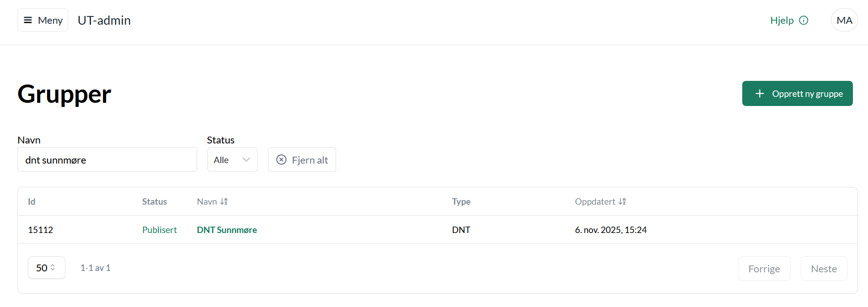Open the hamburger Meny icon

(x=28, y=20)
